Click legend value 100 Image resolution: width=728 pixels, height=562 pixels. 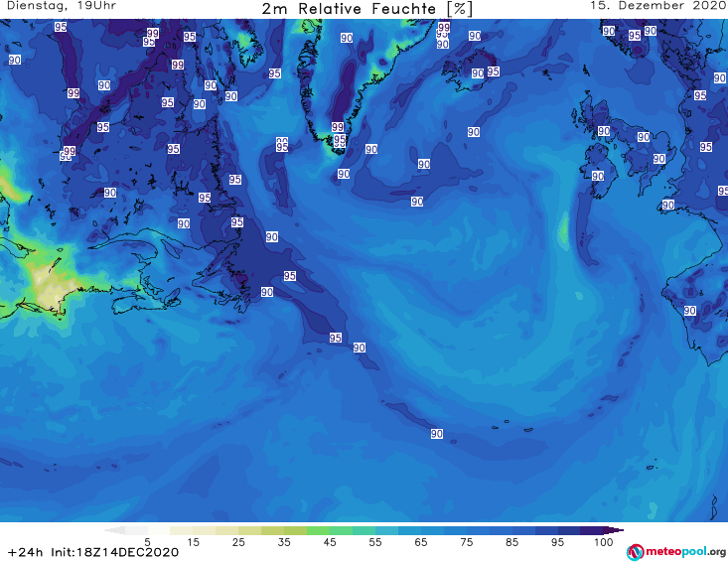click(604, 542)
